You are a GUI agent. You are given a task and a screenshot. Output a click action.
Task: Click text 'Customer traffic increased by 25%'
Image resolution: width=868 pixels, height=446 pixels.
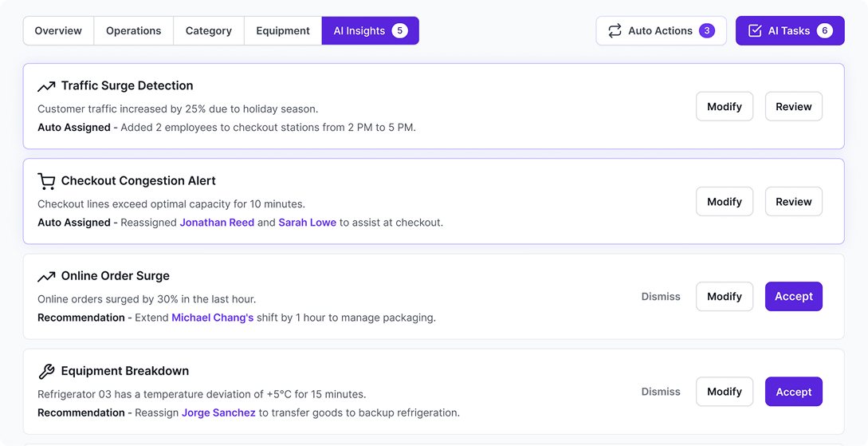pos(122,109)
